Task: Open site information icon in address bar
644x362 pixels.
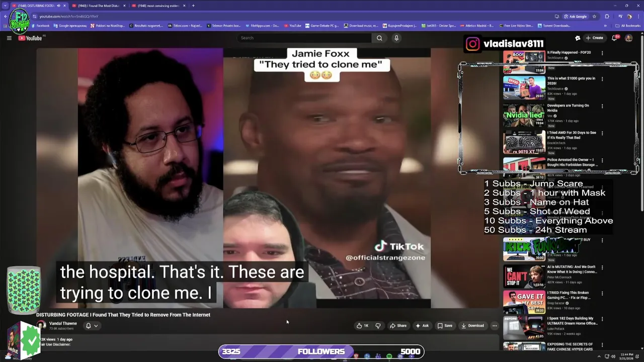Action: pos(34,17)
